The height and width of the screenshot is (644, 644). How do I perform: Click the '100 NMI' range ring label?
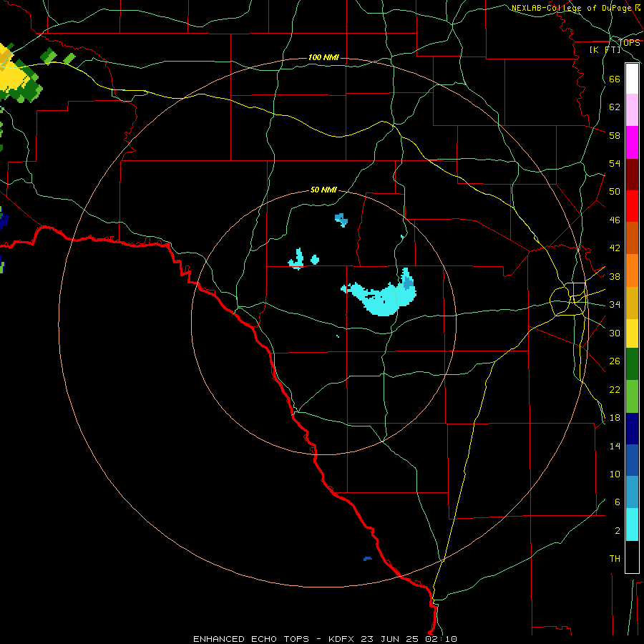(323, 57)
